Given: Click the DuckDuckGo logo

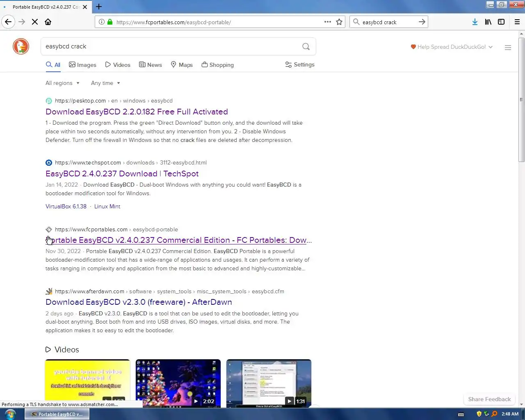Looking at the screenshot, I should (21, 46).
